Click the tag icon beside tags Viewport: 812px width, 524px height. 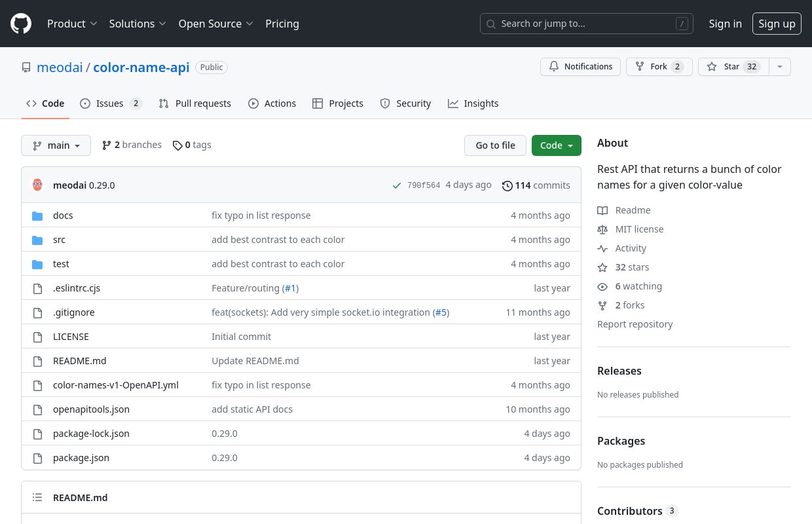[177, 145]
